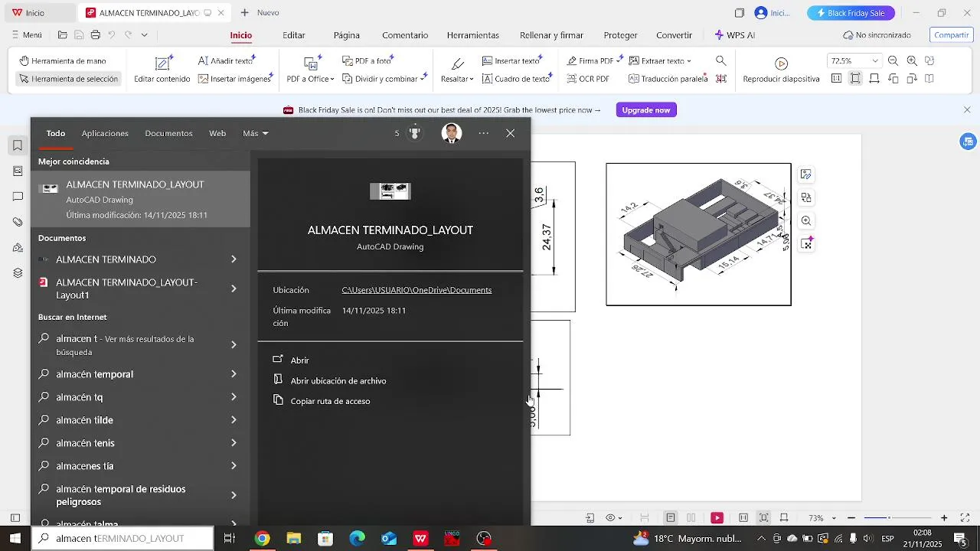Image resolution: width=980 pixels, height=551 pixels.
Task: Click Copiar ruta de acceso
Action: [330, 401]
